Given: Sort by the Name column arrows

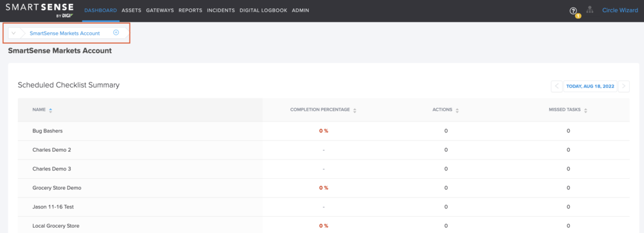Looking at the screenshot, I should [x=50, y=110].
